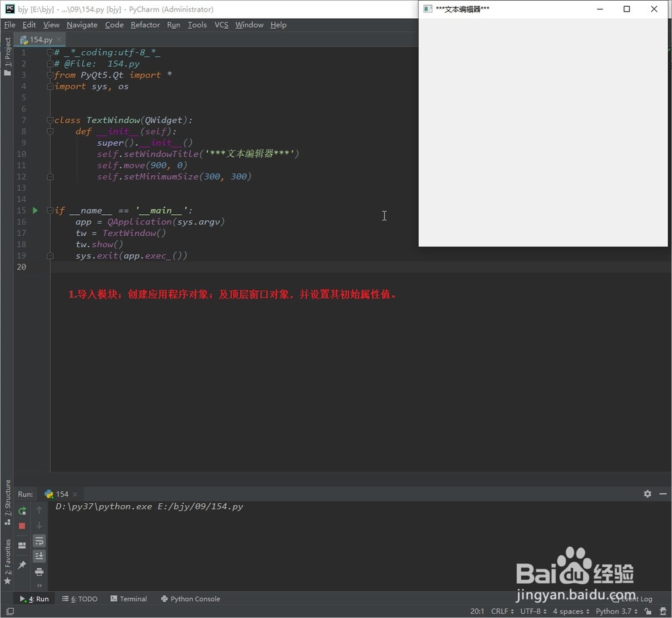Screen dimensions: 672x618
Task: Click the 20:1 cursor position indicator
Action: coord(477,611)
